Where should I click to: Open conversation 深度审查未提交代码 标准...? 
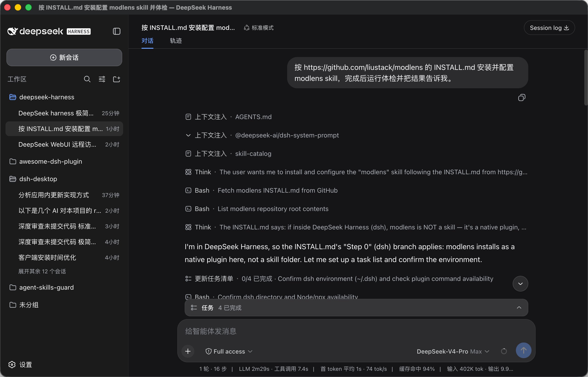pyautogui.click(x=64, y=226)
